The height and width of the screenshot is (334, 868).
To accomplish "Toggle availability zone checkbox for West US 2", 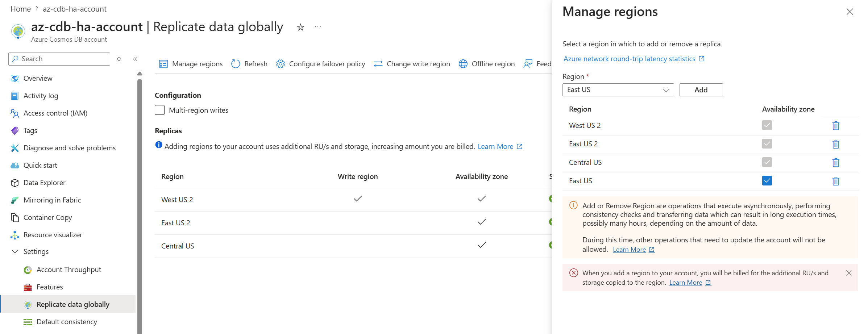I will (x=767, y=125).
